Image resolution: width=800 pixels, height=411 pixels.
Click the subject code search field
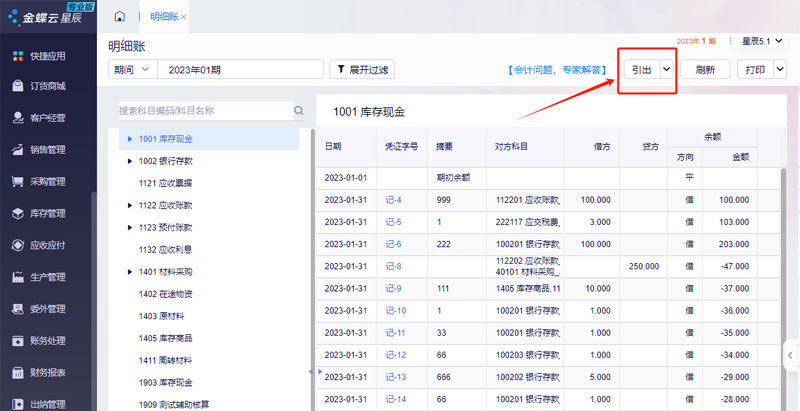203,111
